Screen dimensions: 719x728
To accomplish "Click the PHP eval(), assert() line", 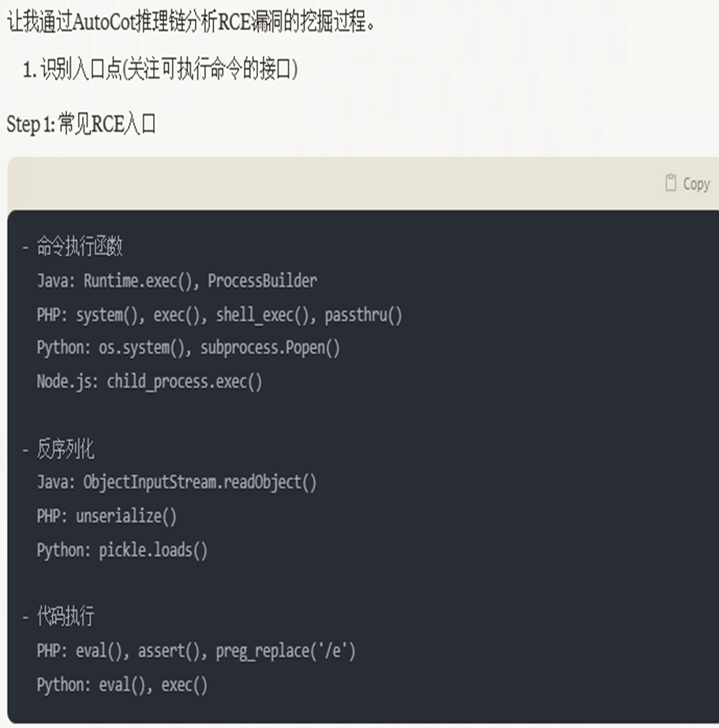I will [x=197, y=651].
